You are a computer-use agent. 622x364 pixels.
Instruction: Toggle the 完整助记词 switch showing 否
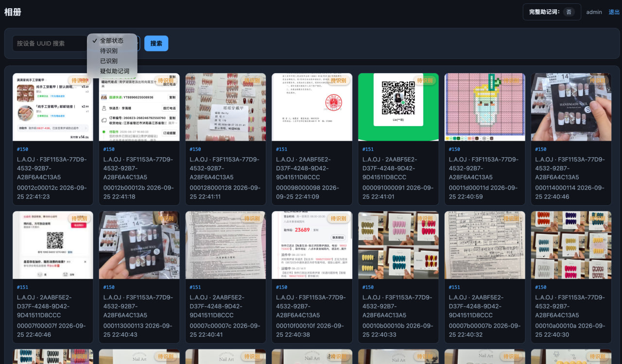coord(569,12)
